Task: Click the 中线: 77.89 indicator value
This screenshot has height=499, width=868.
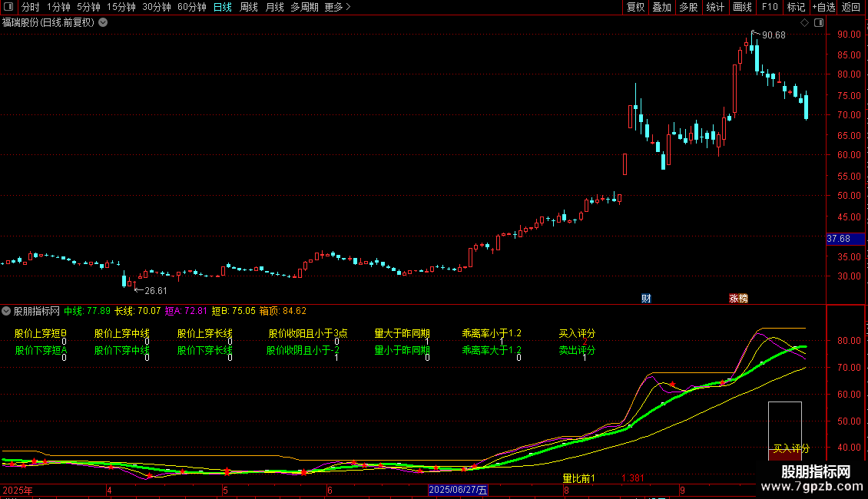Action: click(x=87, y=311)
